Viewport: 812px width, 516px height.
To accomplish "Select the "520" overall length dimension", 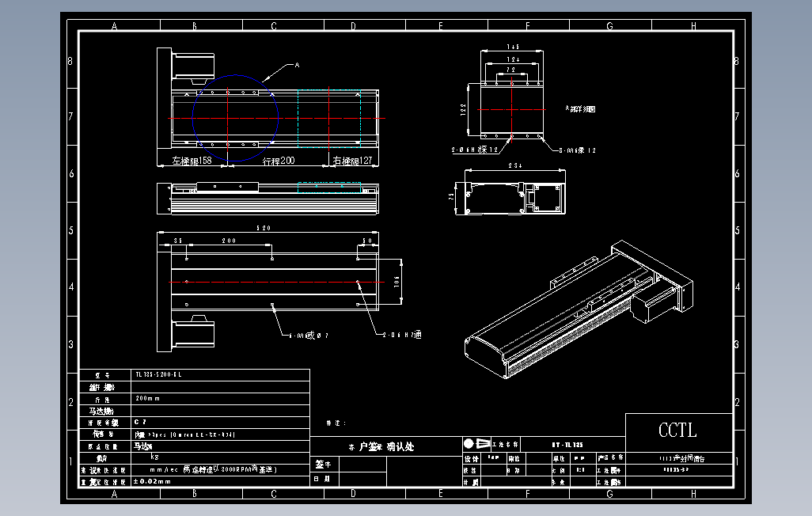I will pyautogui.click(x=264, y=228).
